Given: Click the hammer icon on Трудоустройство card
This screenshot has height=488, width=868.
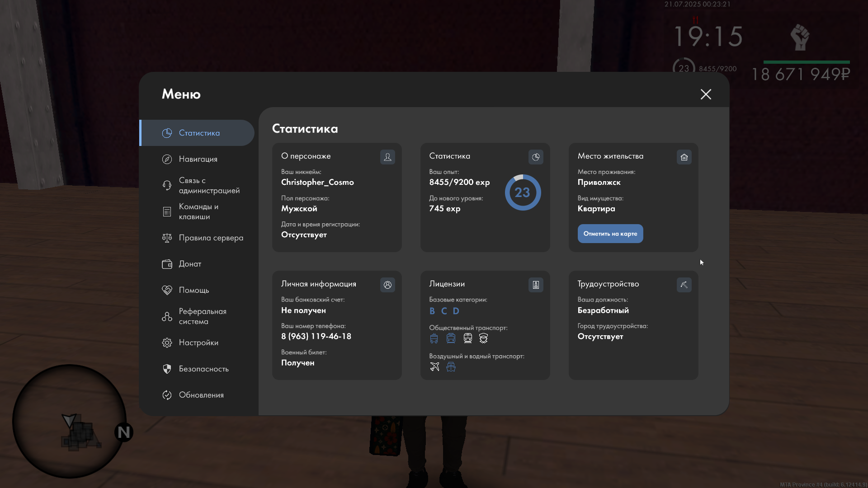Looking at the screenshot, I should 684,285.
